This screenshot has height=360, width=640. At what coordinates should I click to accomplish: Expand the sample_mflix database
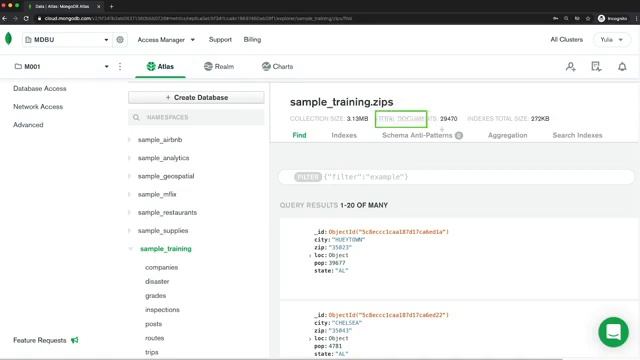point(130,194)
